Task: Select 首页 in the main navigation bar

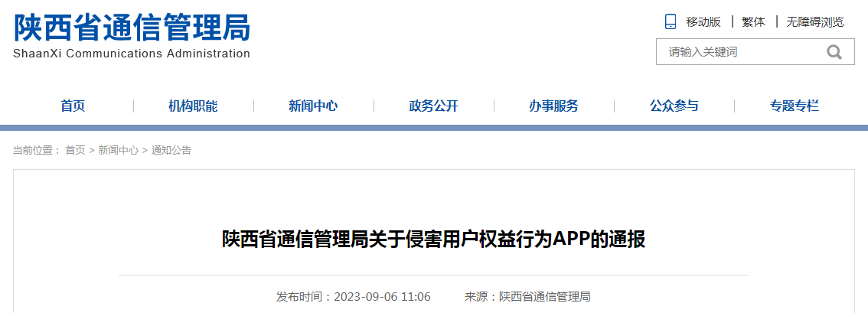Action: coord(73,106)
